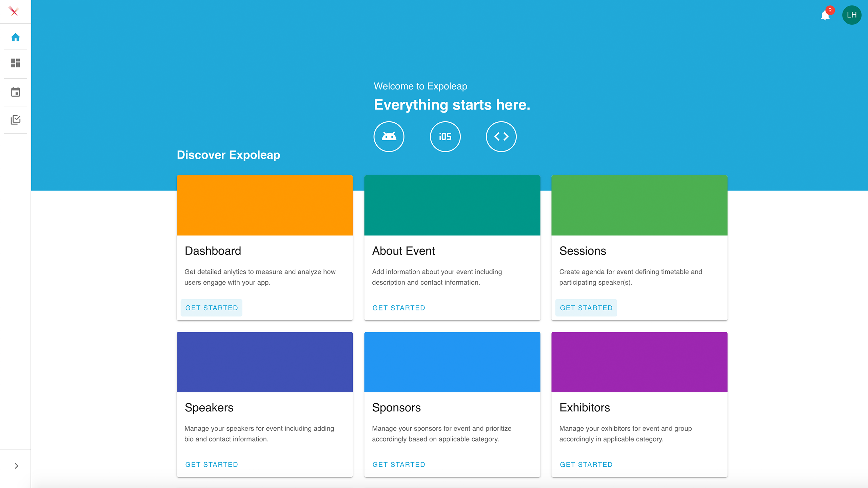The height and width of the screenshot is (488, 868).
Task: Click the iOS app circle icon
Action: tap(445, 137)
